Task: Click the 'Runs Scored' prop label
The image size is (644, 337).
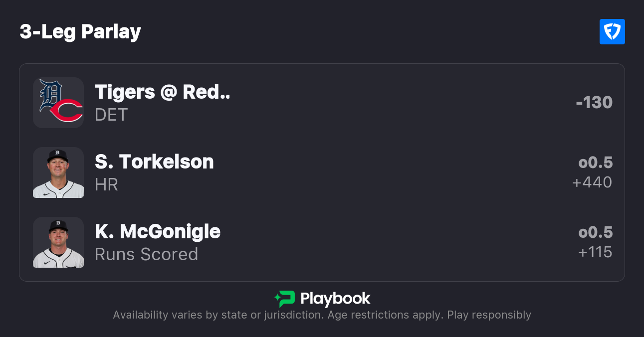Action: point(146,254)
